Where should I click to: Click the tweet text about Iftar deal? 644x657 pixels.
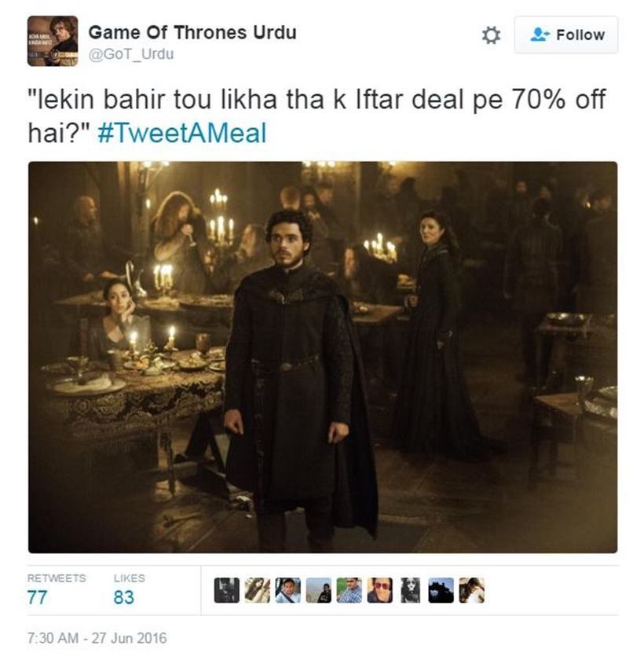tap(317, 116)
